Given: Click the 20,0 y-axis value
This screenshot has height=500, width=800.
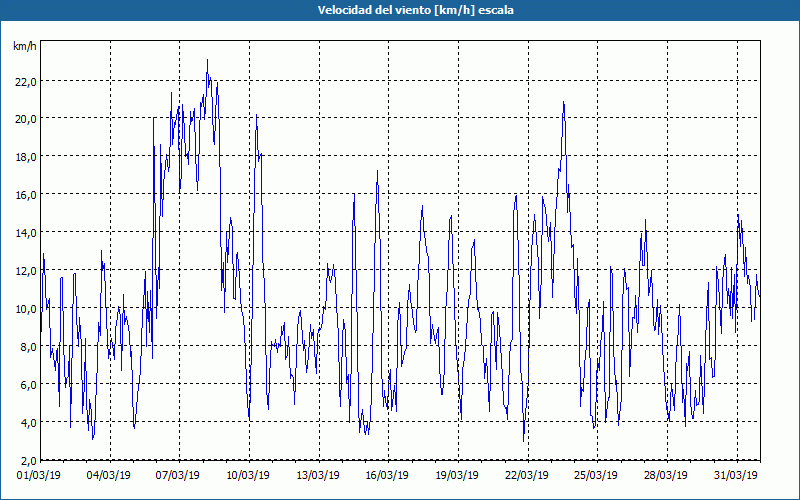Looking at the screenshot, I should (26, 119).
